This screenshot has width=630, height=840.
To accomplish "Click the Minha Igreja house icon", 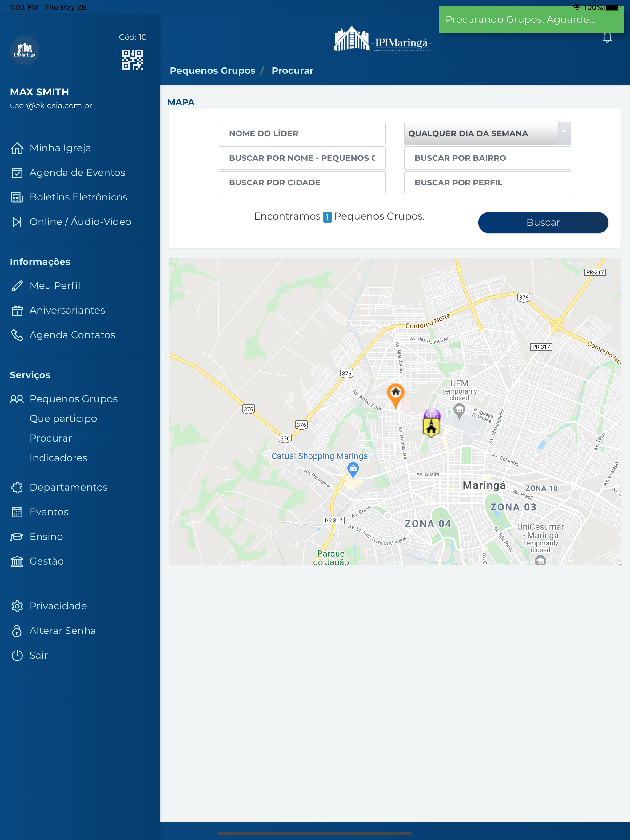I will [x=17, y=148].
